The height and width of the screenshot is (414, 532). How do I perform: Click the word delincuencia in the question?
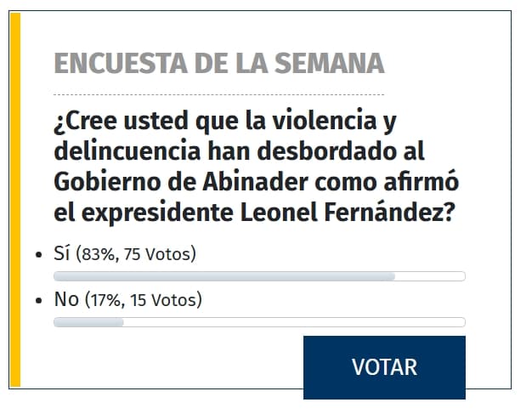(127, 151)
